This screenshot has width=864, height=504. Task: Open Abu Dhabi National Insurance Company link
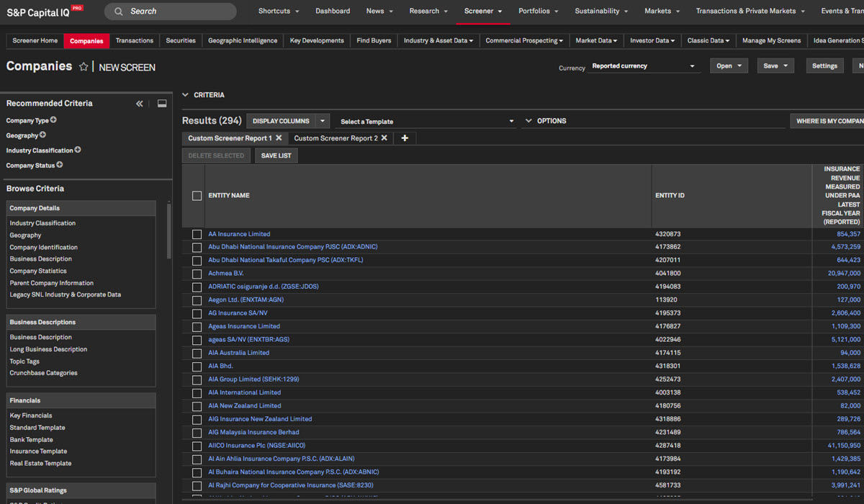(x=293, y=247)
